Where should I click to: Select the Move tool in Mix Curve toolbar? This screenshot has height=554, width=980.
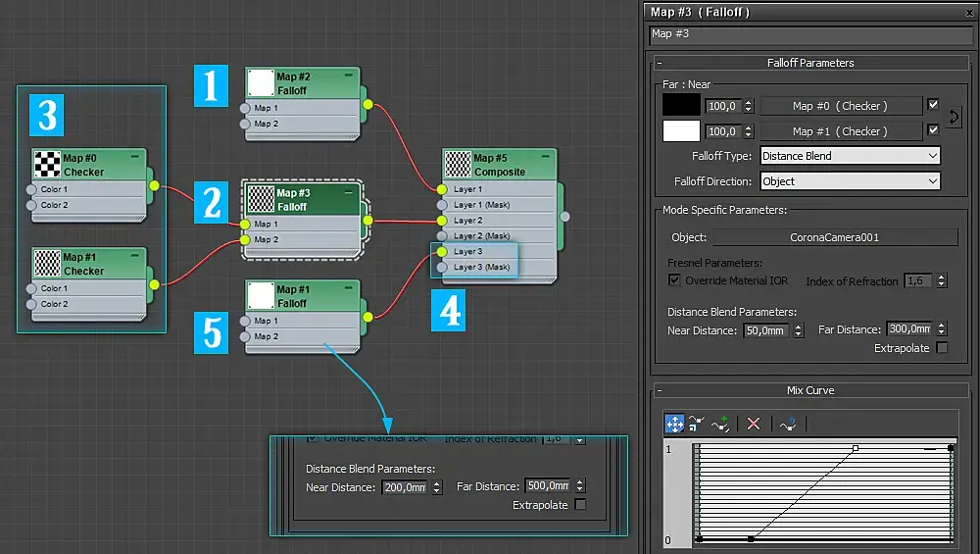(x=674, y=424)
